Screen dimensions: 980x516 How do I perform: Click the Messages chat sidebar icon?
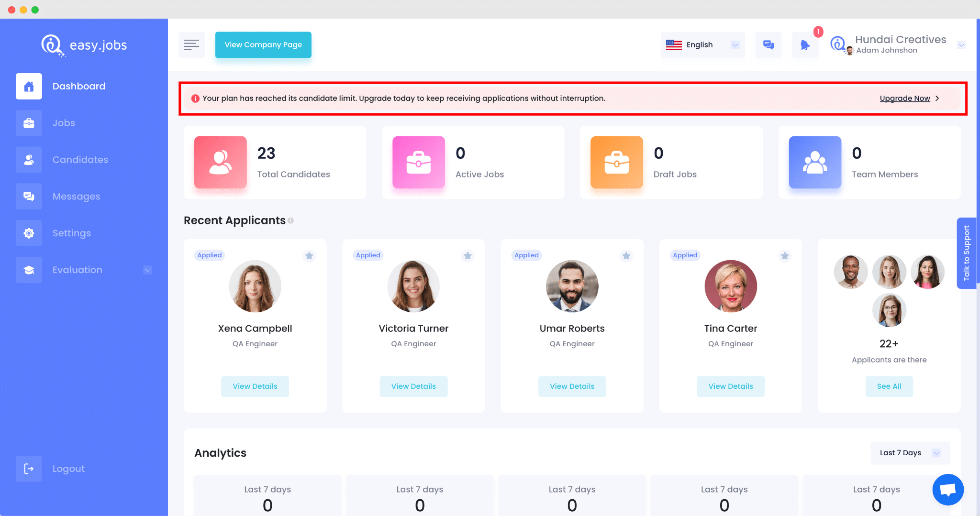(x=29, y=197)
